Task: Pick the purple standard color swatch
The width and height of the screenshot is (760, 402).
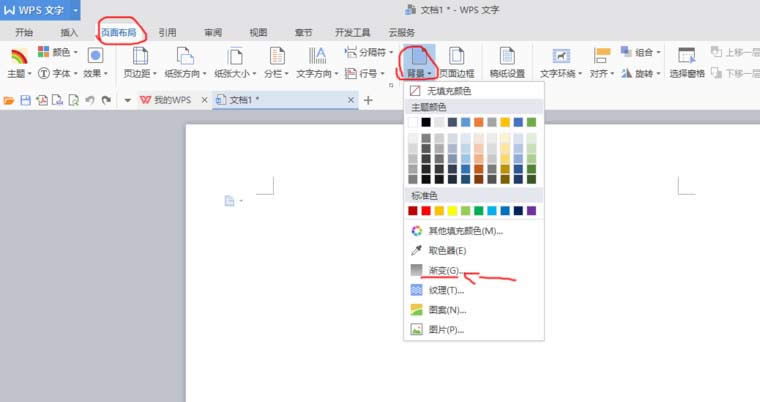Action: pos(531,210)
